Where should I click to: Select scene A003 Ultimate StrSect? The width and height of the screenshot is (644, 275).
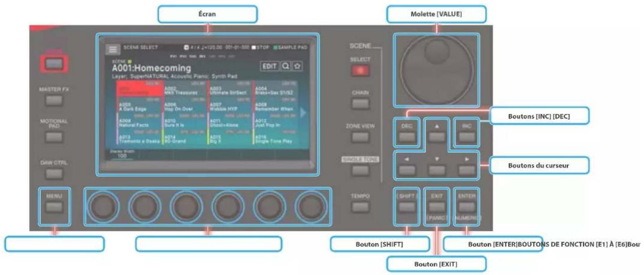[x=230, y=89]
